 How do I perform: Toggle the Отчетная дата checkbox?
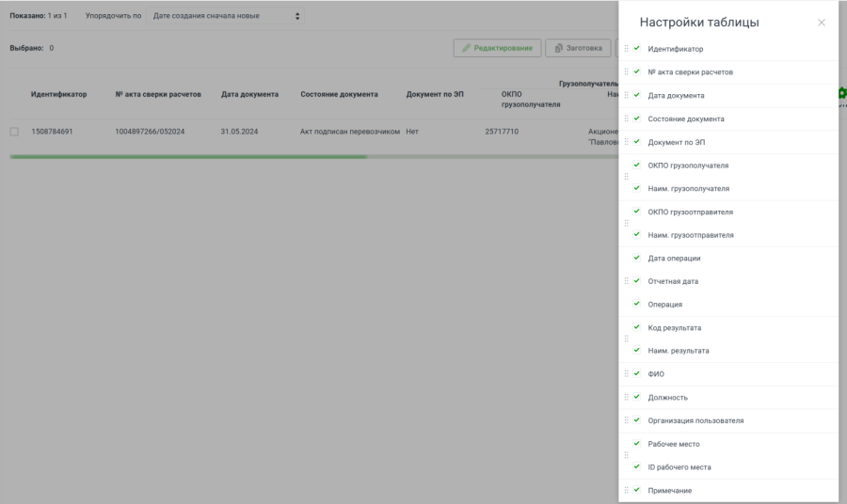637,281
